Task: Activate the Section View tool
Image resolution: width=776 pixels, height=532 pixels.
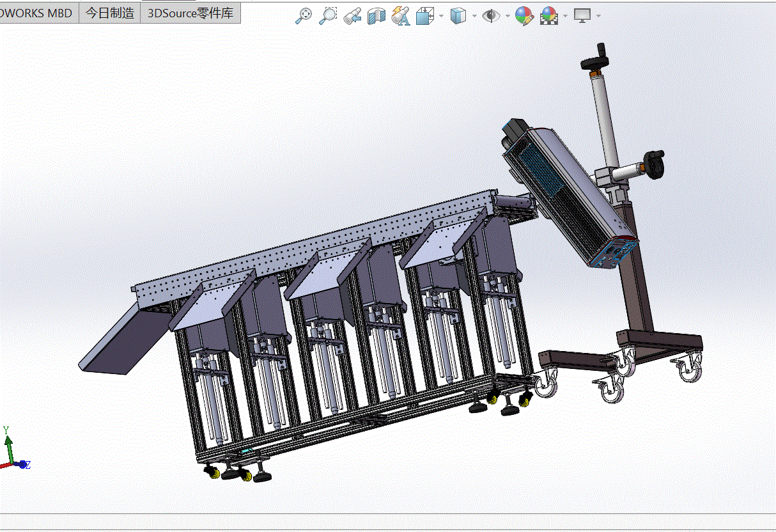Action: pyautogui.click(x=376, y=15)
